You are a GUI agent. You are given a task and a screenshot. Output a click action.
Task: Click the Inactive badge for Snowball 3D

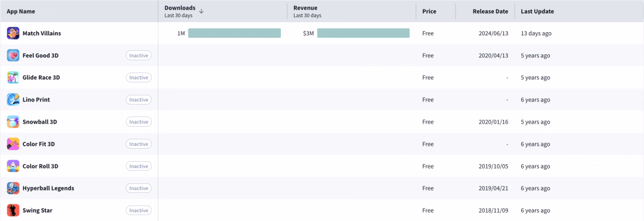pos(139,122)
